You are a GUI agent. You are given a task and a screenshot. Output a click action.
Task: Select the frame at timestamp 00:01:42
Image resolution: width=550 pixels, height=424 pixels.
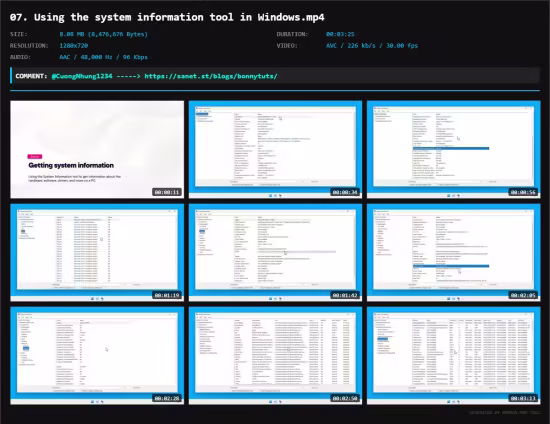275,253
